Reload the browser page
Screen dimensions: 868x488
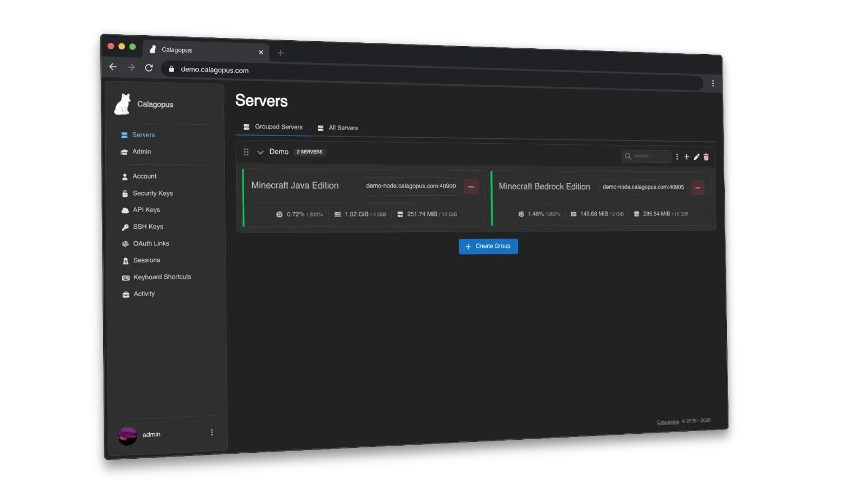149,68
